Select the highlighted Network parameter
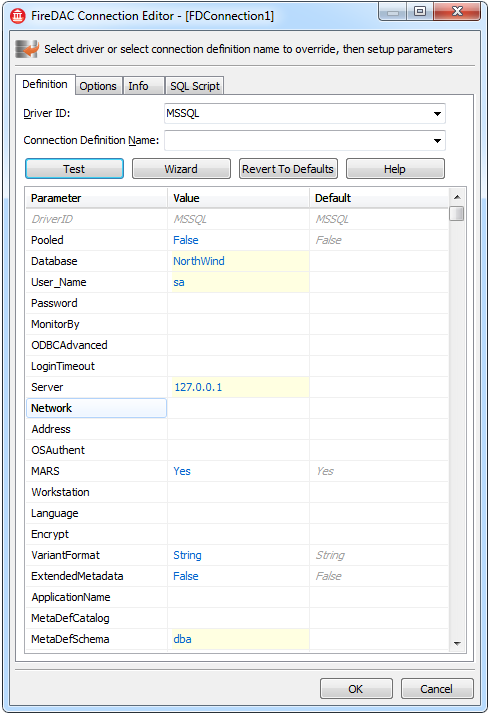489x713 pixels. tap(96, 408)
